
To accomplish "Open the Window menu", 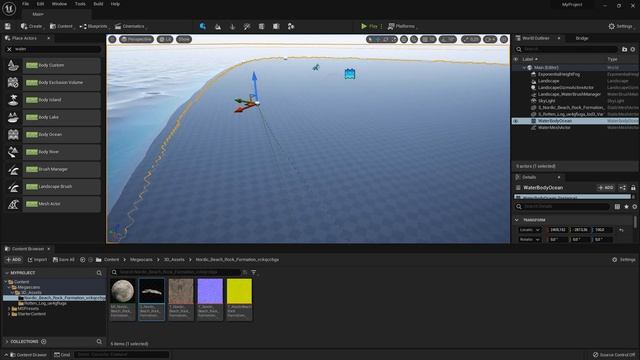I will pyautogui.click(x=59, y=4).
